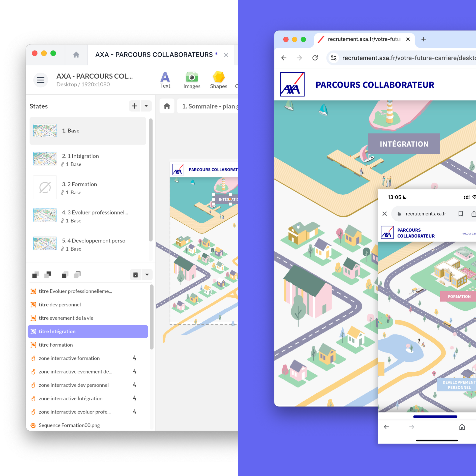This screenshot has height=476, width=476.
Task: Open the interaction lightning icon on zone interractive formation
Action: pyautogui.click(x=135, y=358)
